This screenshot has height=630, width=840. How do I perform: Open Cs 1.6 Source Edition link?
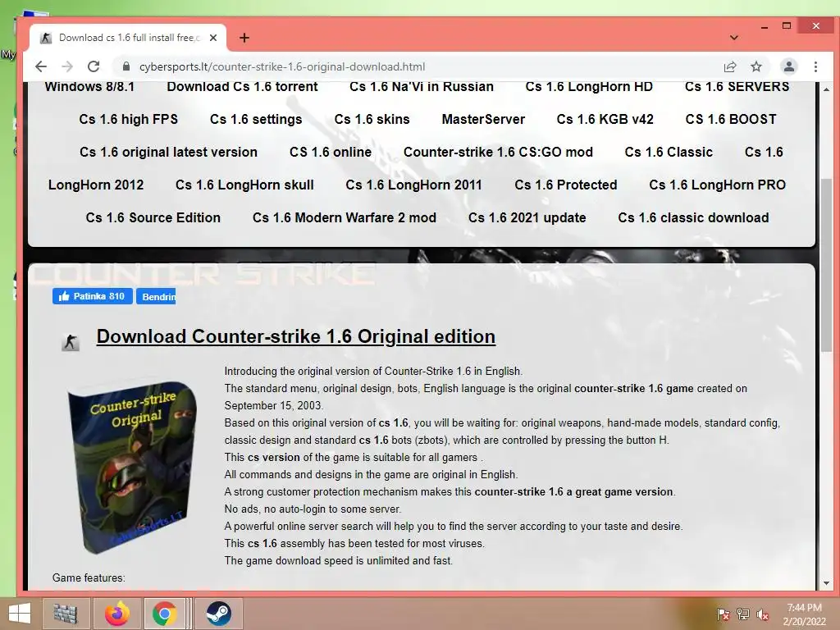click(153, 217)
